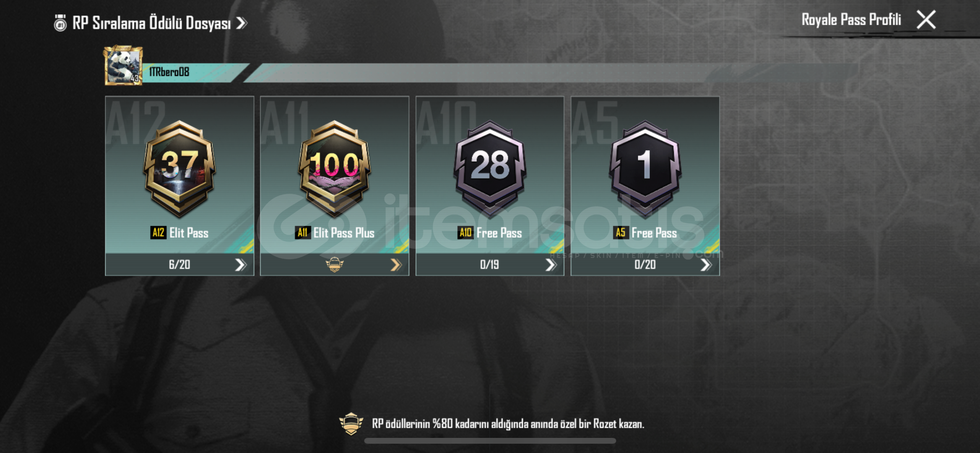Click the A10 Free Pass label
Screen dimensions: 980x453
pos(490,233)
